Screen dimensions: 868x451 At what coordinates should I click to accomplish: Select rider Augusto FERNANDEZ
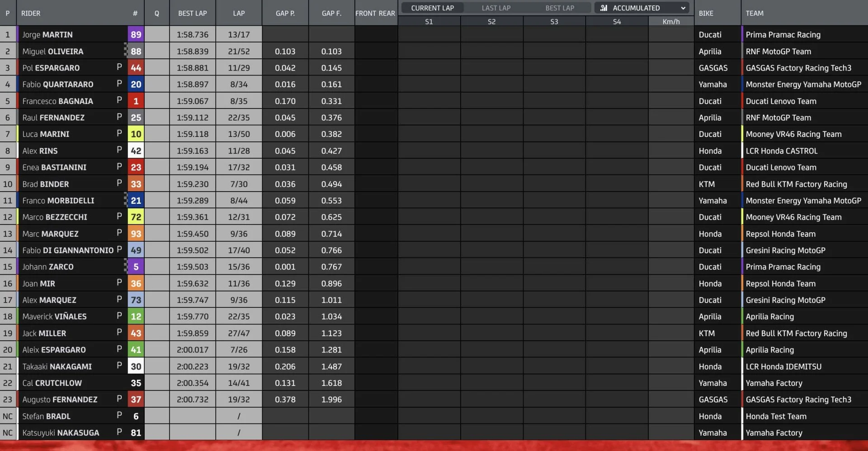[60, 399]
